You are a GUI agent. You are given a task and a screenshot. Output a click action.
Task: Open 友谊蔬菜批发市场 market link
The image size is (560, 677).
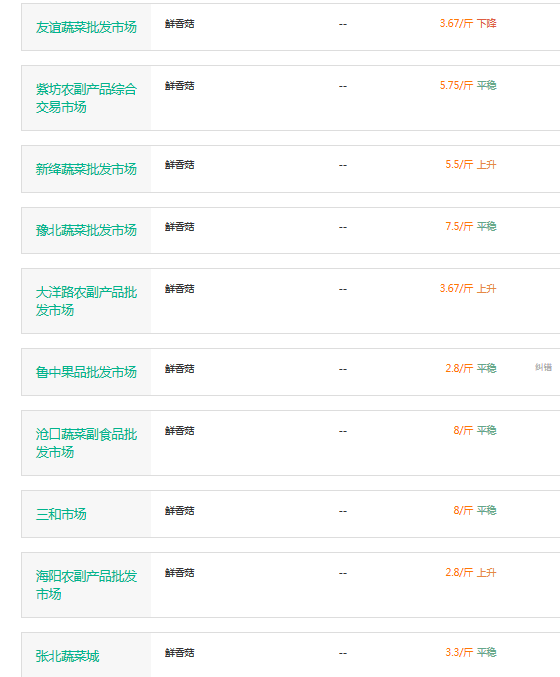[86, 27]
